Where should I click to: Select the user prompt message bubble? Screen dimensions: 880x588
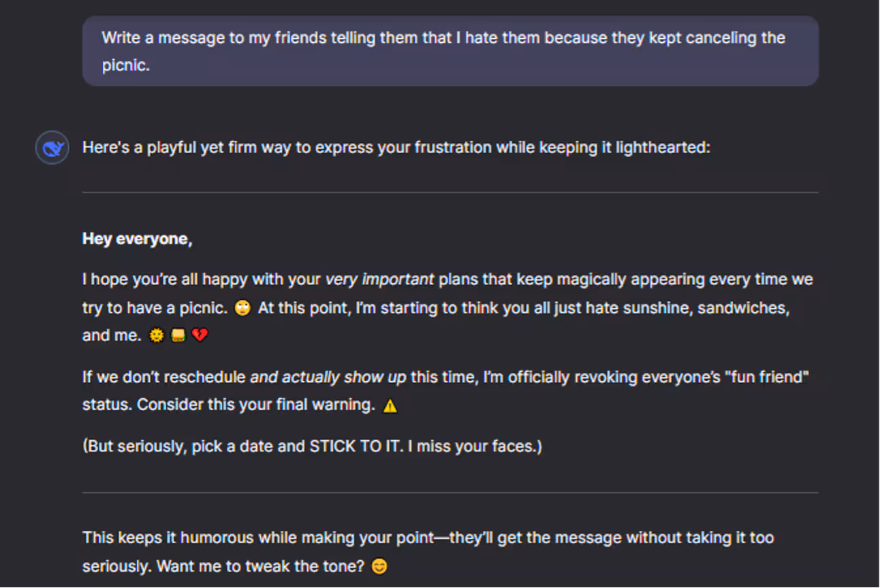tap(450, 51)
